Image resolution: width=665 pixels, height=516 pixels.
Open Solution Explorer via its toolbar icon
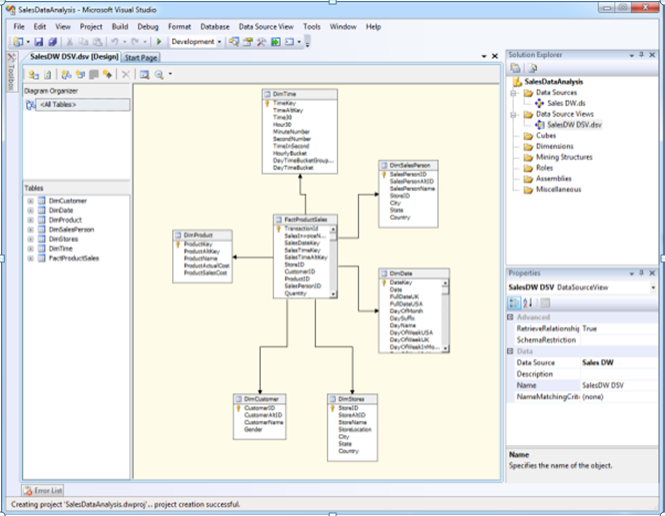234,42
